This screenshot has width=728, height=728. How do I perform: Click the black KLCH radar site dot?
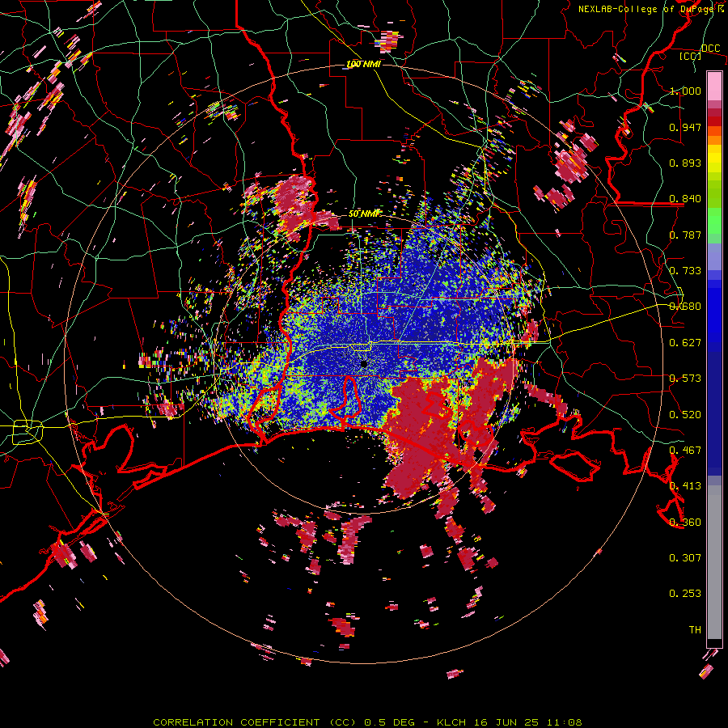point(364,364)
